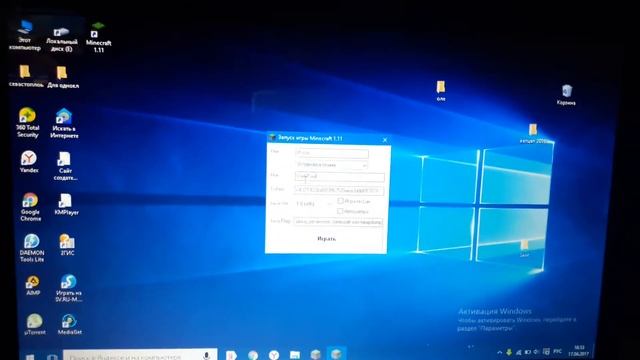Select the yellow folder right of севастополь

[x=62, y=77]
